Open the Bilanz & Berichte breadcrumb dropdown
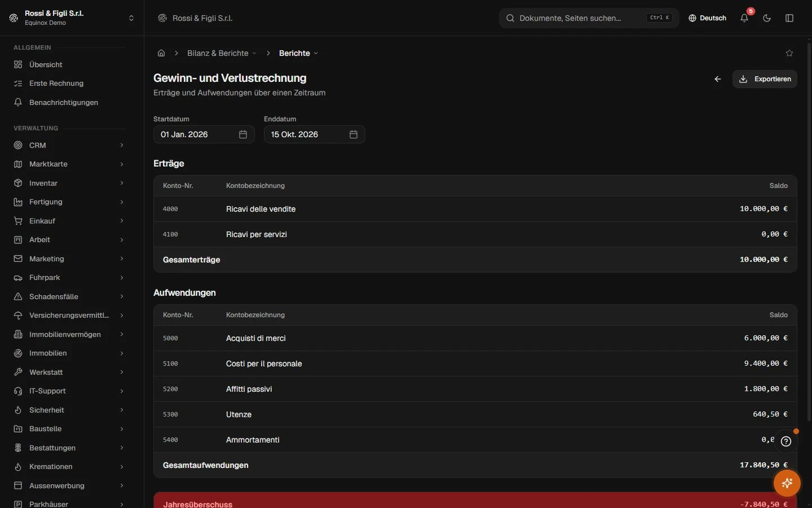The width and height of the screenshot is (812, 508). pos(222,53)
